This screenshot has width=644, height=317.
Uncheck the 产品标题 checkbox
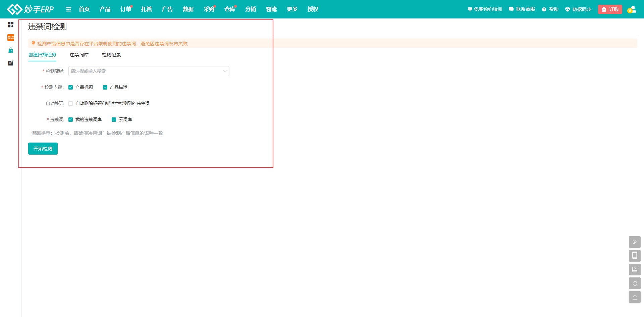click(71, 88)
